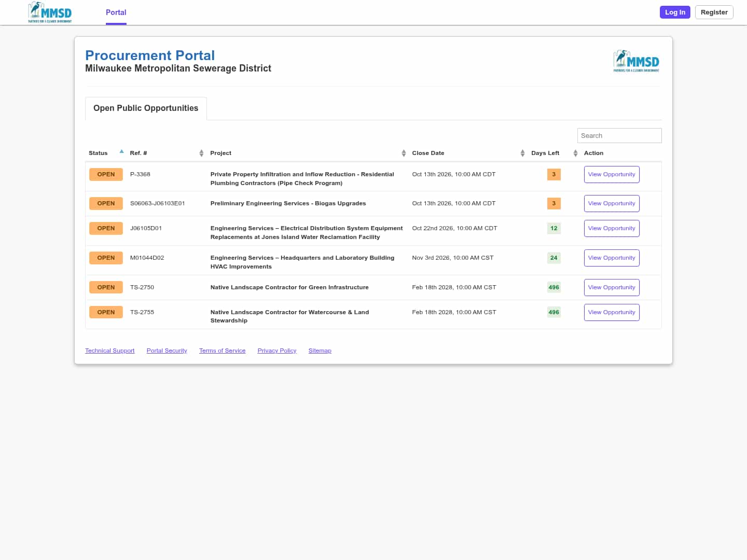Click the 24 days left badge
747x560 pixels.
click(x=554, y=258)
